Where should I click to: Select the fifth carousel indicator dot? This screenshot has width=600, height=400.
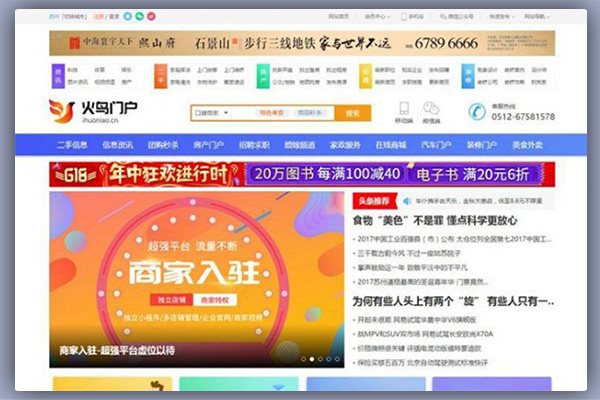click(x=337, y=359)
